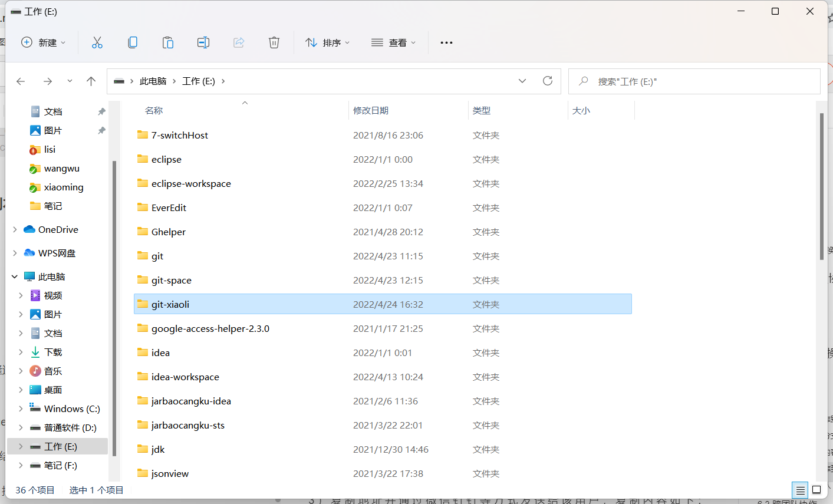Viewport: 833px width, 504px height.
Task: Click the Share icon in toolbar
Action: (239, 42)
